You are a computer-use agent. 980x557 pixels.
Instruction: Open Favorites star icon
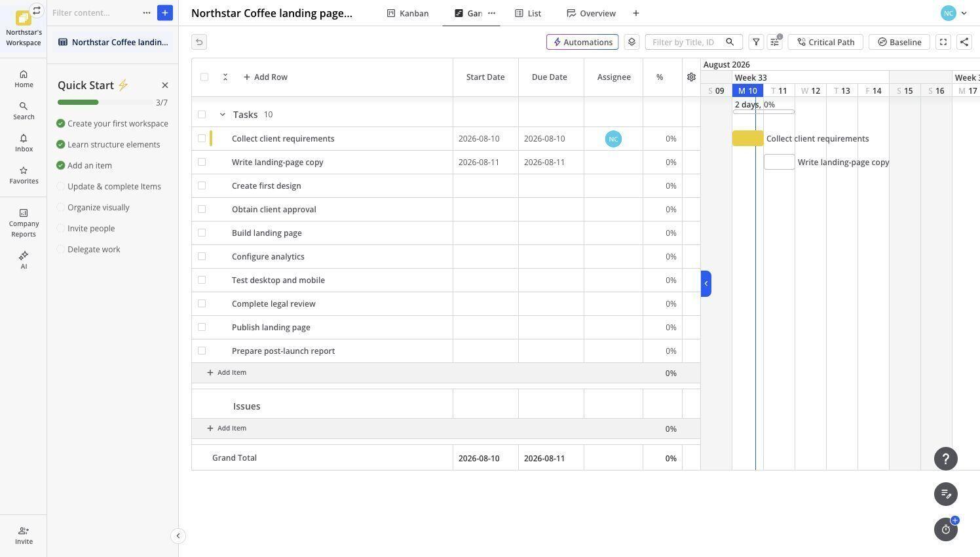24,170
